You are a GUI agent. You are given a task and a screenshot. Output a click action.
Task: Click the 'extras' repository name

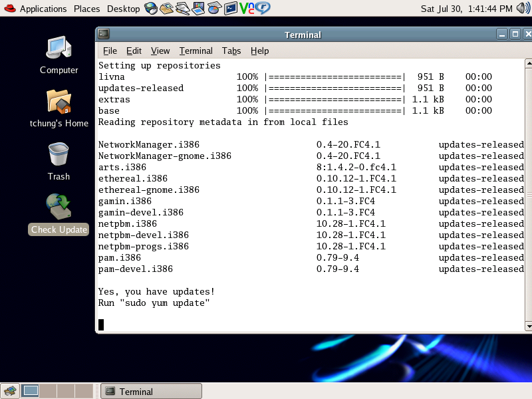tap(114, 99)
